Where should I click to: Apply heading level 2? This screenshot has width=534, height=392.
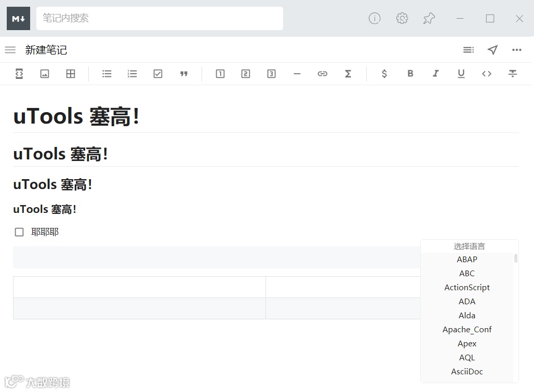click(246, 74)
